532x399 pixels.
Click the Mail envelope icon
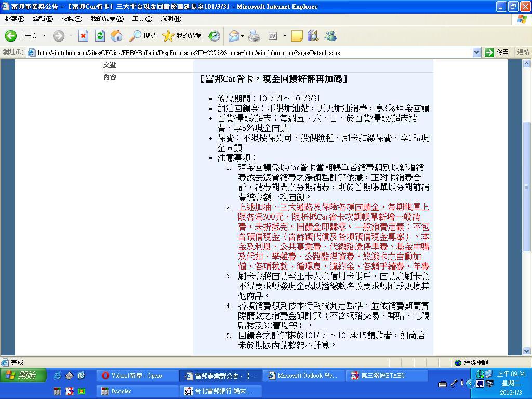[234, 36]
